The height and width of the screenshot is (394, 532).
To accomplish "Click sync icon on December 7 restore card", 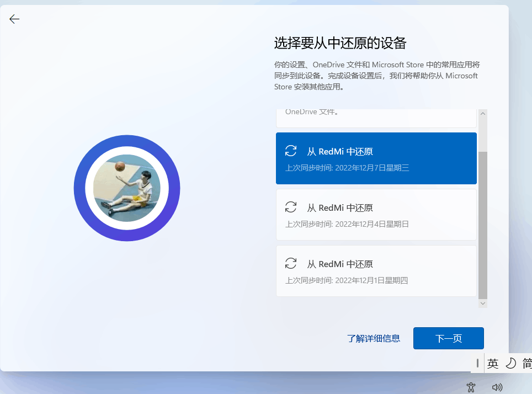I will (x=291, y=151).
